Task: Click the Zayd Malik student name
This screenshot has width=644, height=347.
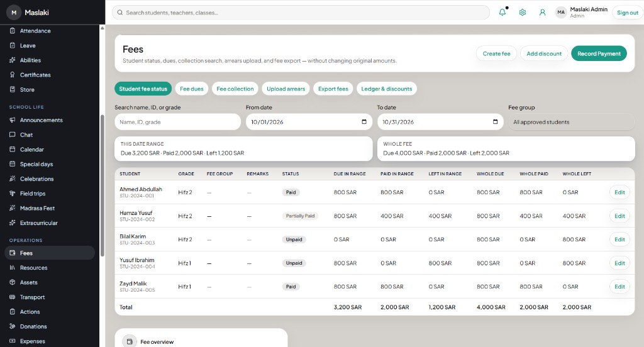Action: tap(133, 284)
